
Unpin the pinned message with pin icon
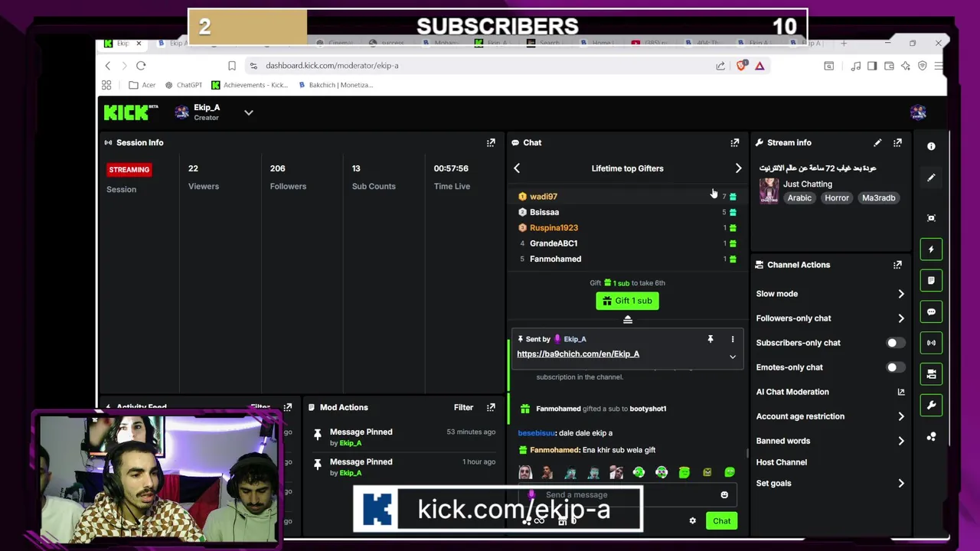pos(710,339)
